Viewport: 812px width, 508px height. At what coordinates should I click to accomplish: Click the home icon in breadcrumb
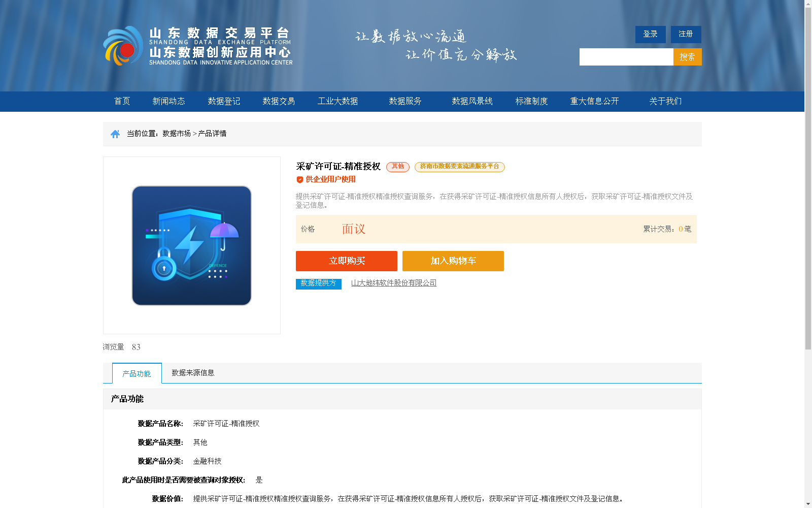115,134
